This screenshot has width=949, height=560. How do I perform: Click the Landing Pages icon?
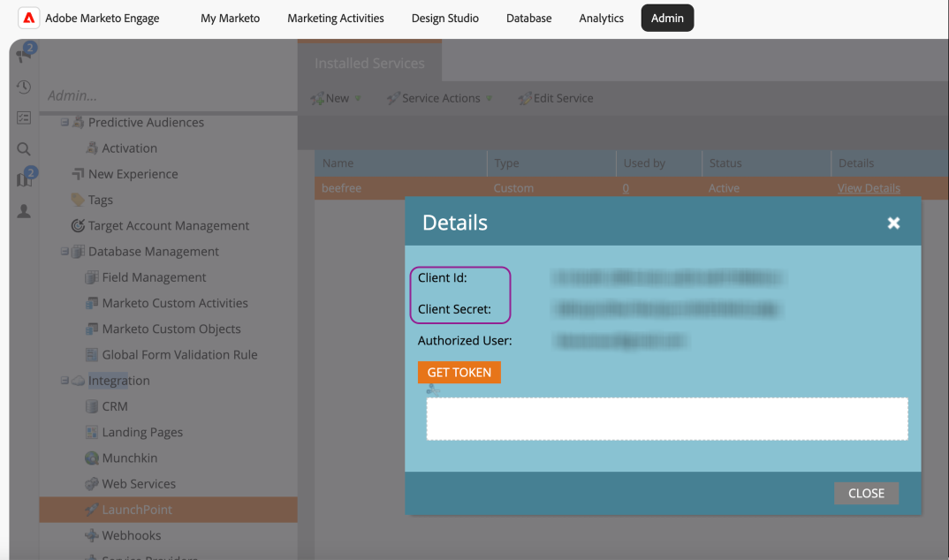(x=92, y=433)
